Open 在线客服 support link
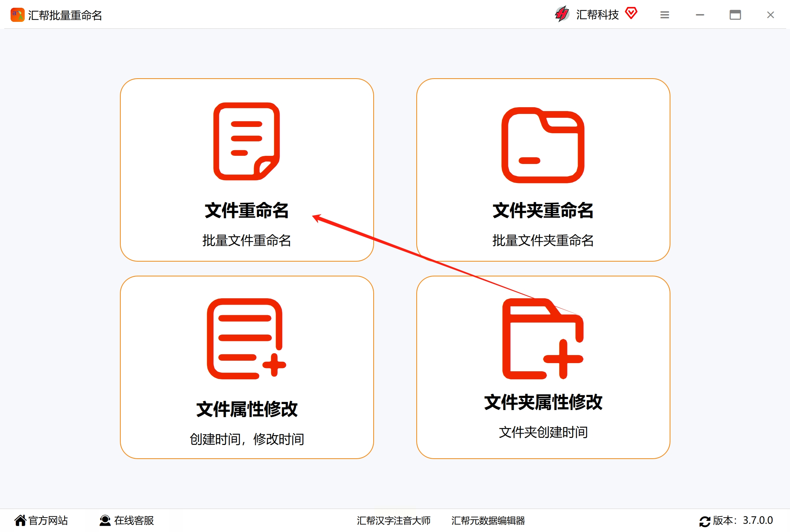The image size is (790, 532). (x=134, y=520)
